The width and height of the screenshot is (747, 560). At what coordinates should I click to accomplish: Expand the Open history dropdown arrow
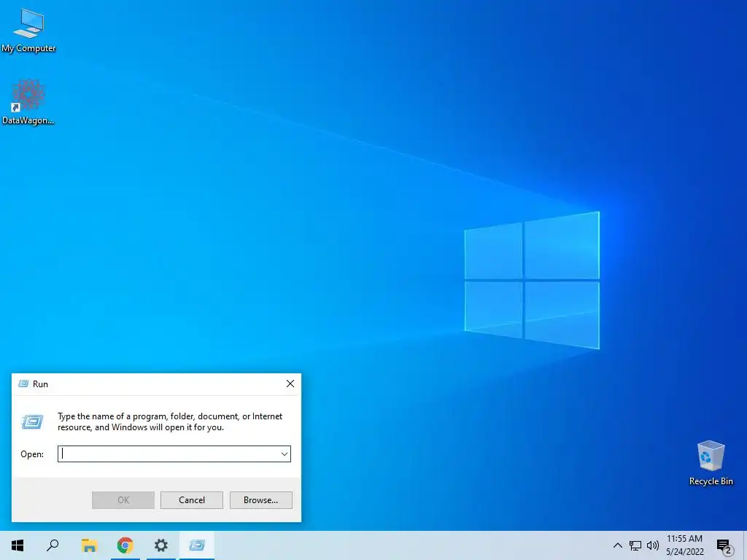pos(285,454)
